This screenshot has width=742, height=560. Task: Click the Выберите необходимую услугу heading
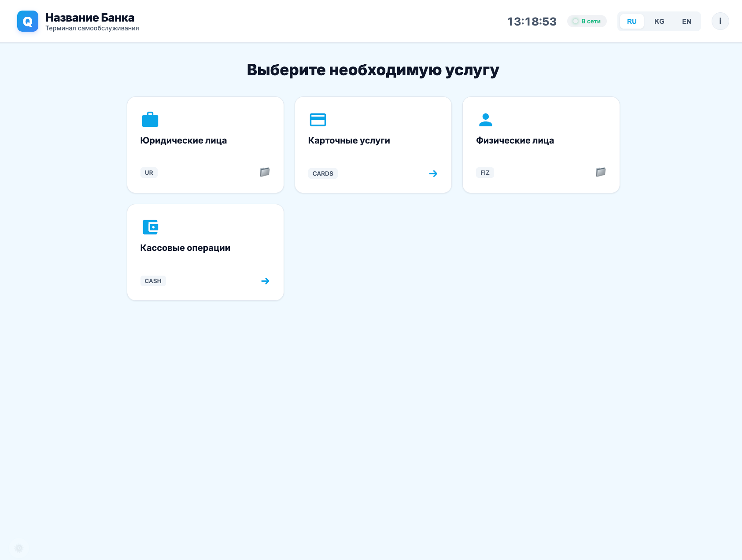pos(373,70)
